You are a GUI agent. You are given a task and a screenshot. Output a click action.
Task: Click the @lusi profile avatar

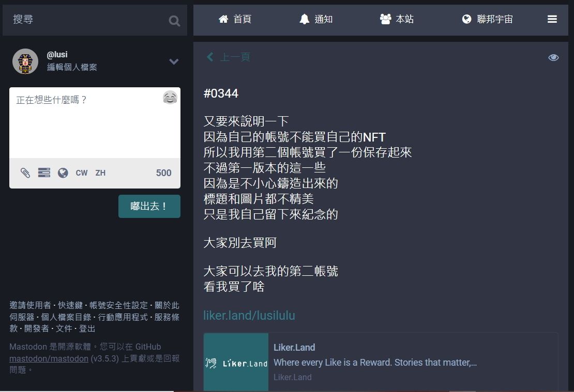pyautogui.click(x=25, y=61)
